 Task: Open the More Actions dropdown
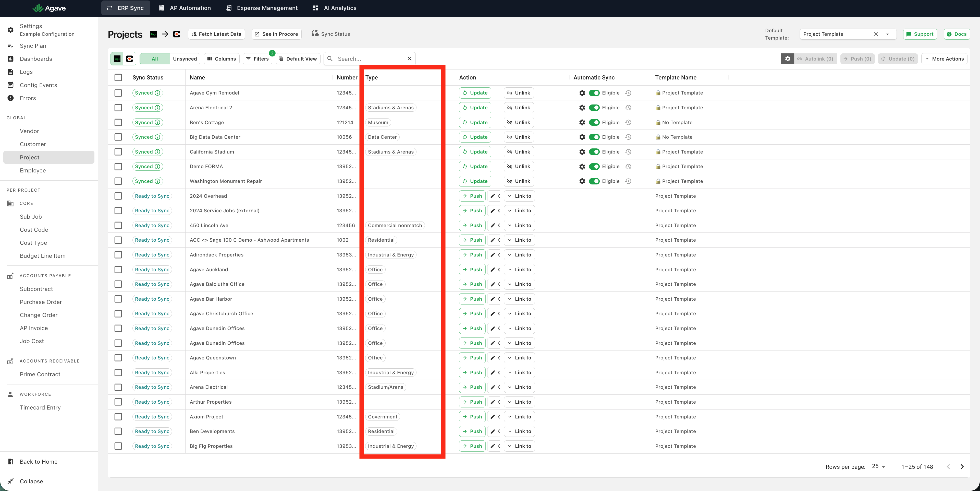944,59
